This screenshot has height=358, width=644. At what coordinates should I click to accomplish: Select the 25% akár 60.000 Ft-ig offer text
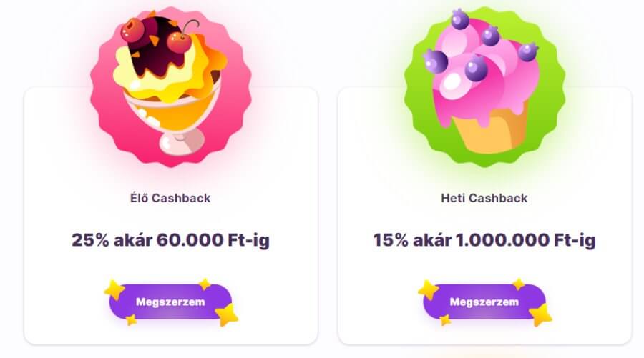pos(170,240)
